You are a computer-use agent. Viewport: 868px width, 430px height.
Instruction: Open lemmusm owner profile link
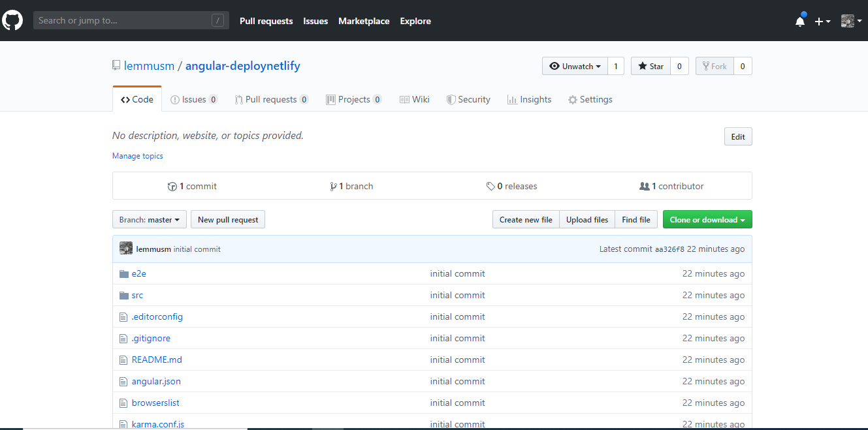pyautogui.click(x=149, y=66)
